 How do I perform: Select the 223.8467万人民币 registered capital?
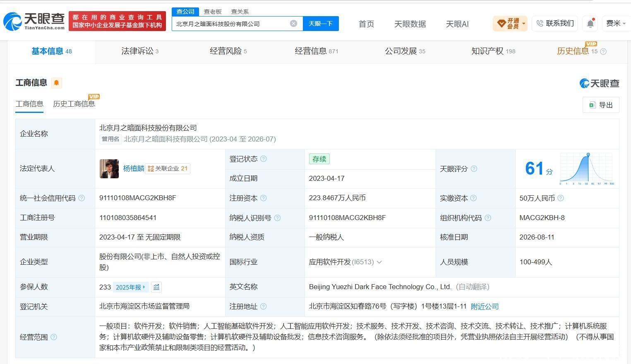337,198
